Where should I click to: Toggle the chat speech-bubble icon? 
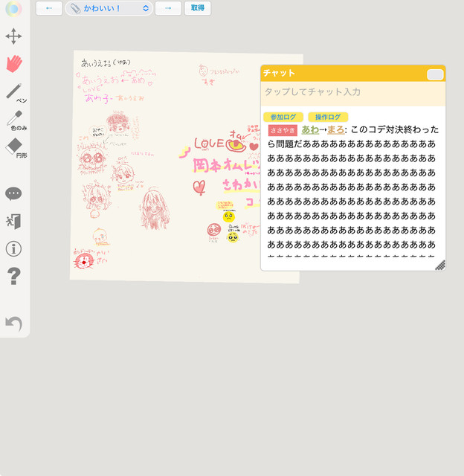[x=13, y=194]
